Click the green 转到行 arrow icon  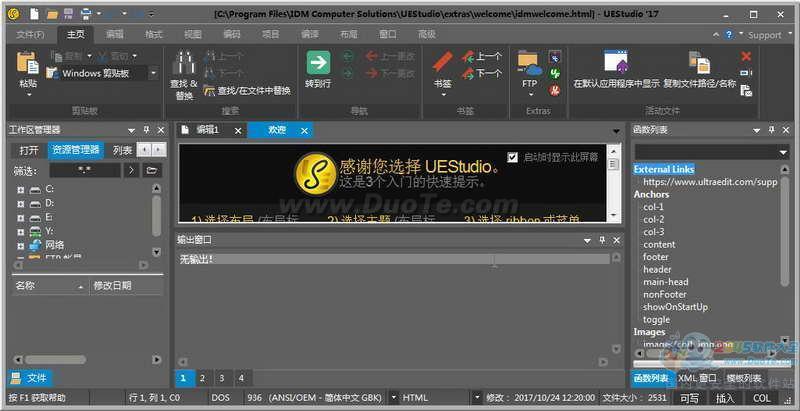click(x=318, y=62)
